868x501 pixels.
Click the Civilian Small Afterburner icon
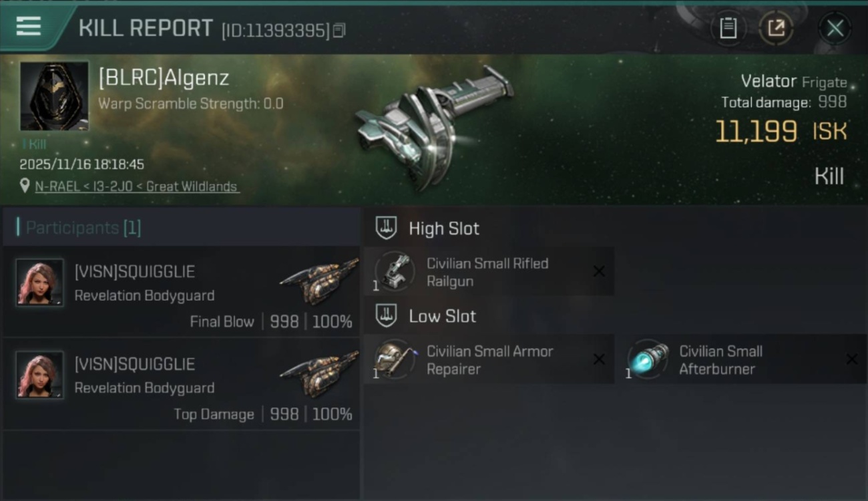coord(648,359)
